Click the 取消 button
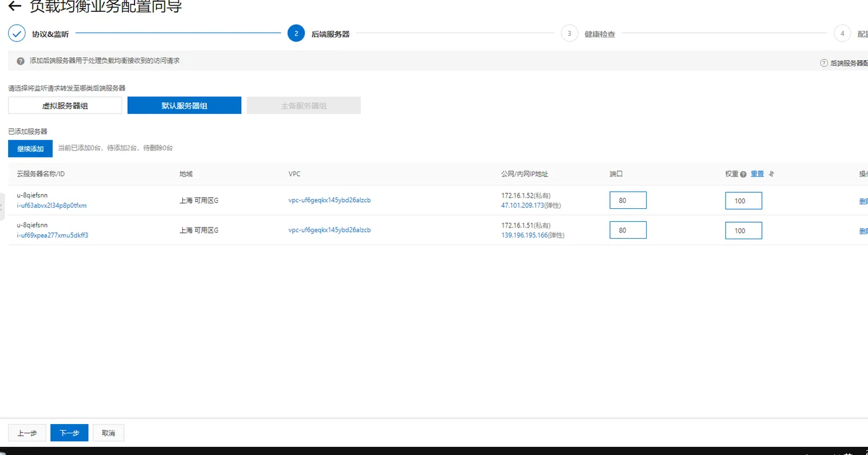 click(x=108, y=433)
